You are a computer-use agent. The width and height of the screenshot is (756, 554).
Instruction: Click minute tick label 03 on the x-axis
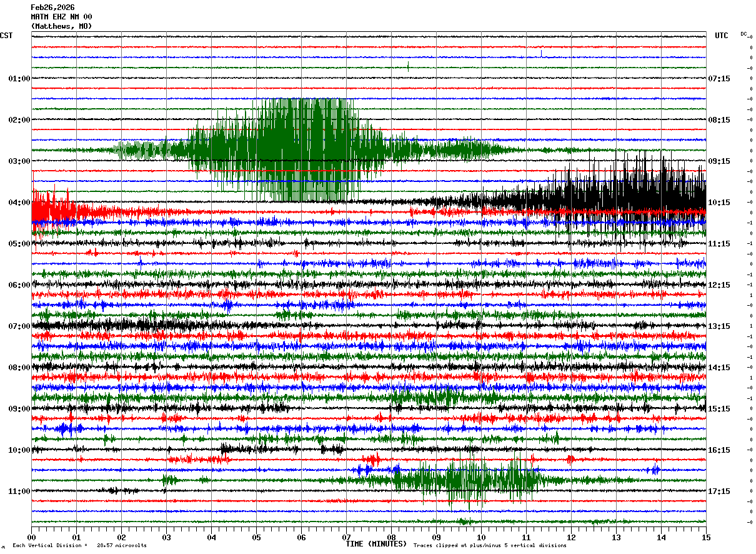(167, 538)
